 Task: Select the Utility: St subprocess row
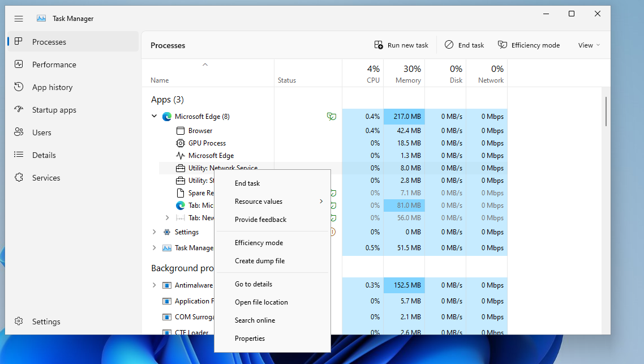[x=186, y=181]
